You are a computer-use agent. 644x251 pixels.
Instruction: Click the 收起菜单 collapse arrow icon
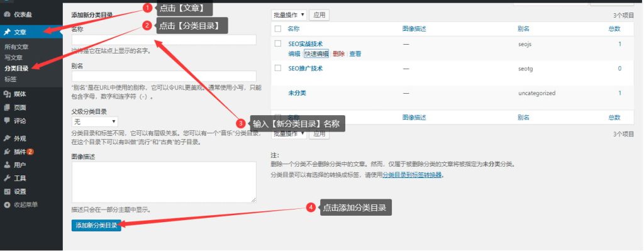coord(7,204)
